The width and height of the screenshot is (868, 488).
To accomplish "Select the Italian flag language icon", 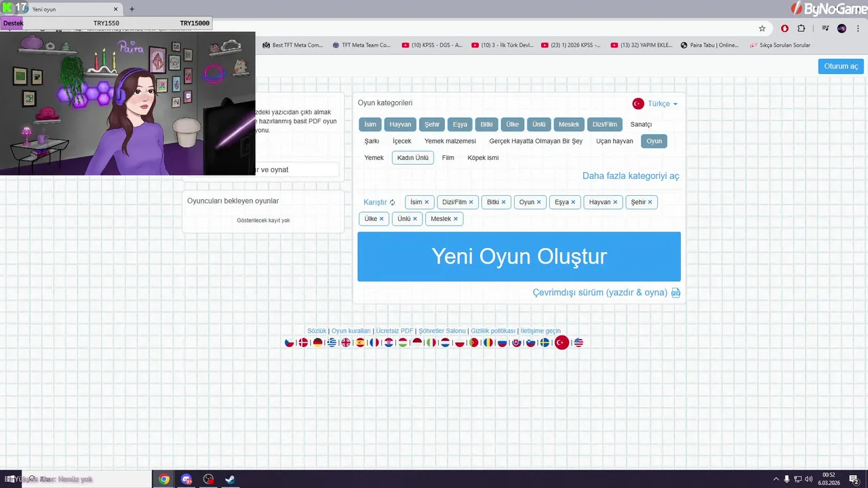I will (x=431, y=343).
